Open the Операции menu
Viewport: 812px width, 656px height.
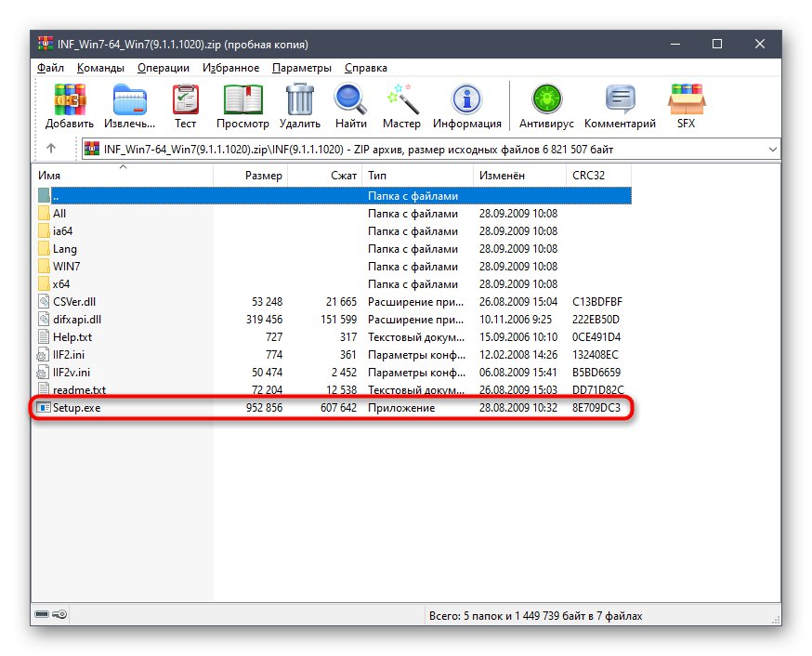pos(164,68)
